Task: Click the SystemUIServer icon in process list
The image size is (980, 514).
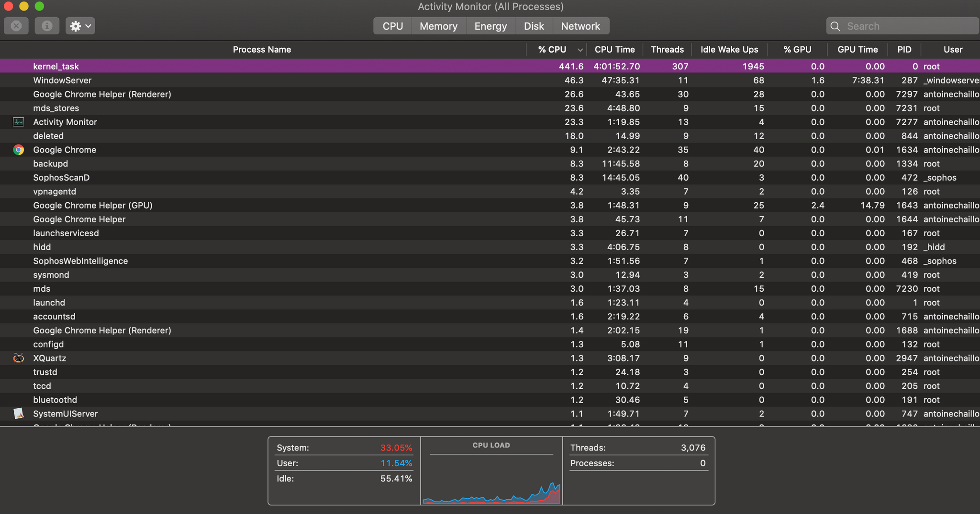Action: click(x=18, y=414)
